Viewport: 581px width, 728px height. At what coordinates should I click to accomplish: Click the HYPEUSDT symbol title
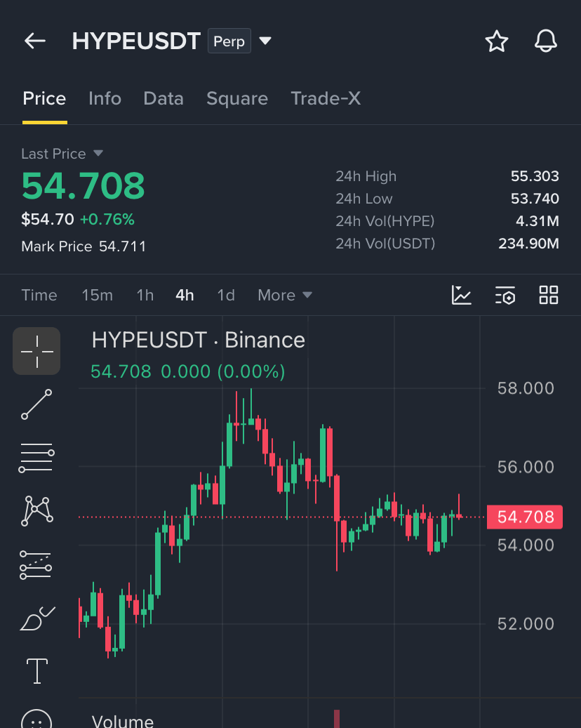coord(136,41)
